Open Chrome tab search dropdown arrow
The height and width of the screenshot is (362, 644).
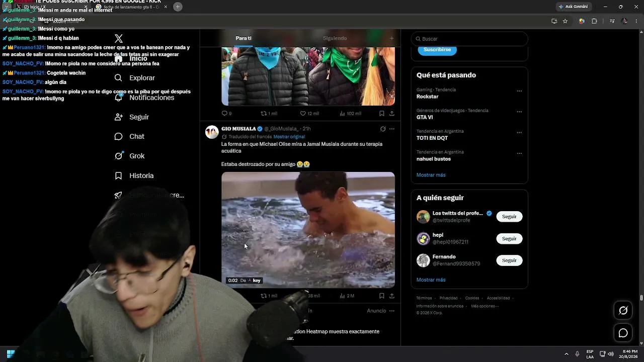click(6, 7)
